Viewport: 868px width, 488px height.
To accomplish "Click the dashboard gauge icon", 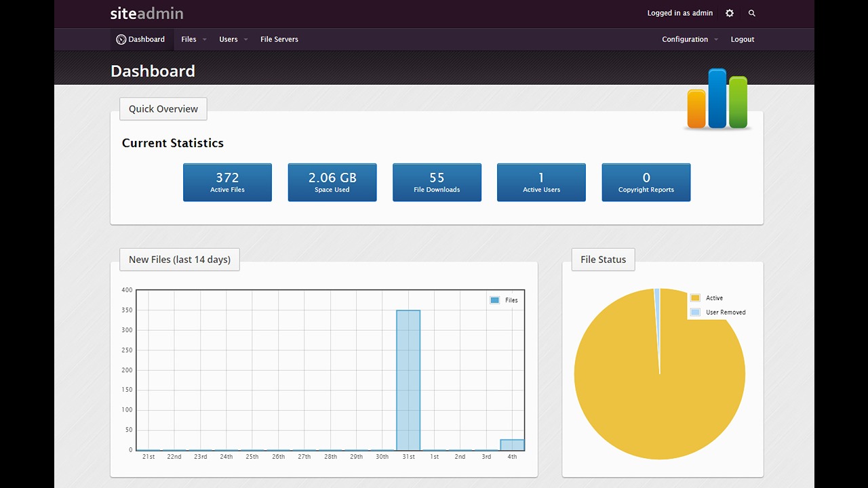I will tap(121, 39).
